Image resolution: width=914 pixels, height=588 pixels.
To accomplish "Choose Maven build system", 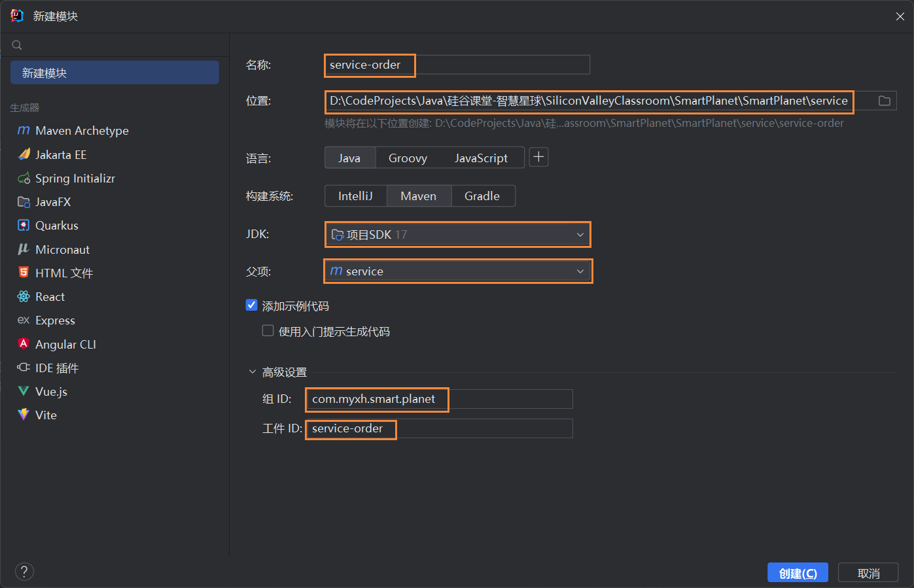I will point(419,196).
